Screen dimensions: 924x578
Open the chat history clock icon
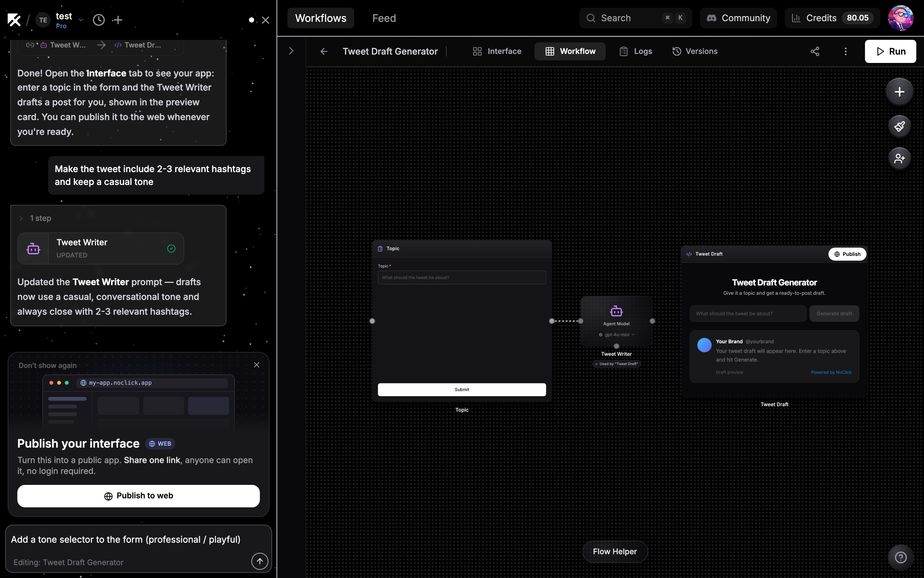pyautogui.click(x=98, y=20)
